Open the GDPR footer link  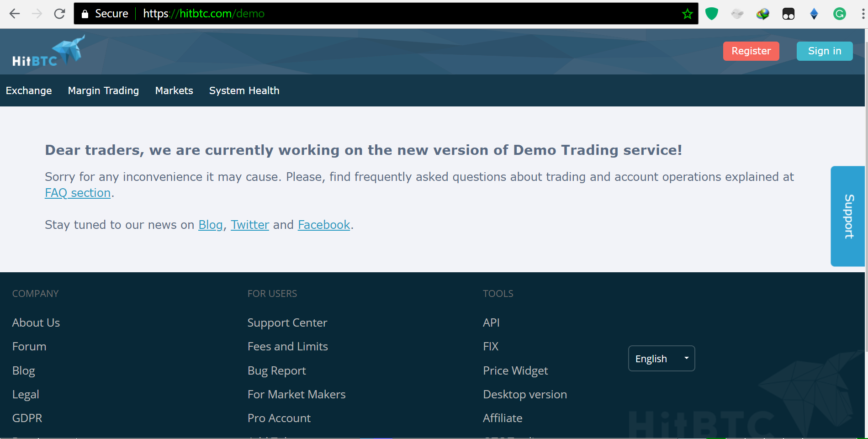27,418
